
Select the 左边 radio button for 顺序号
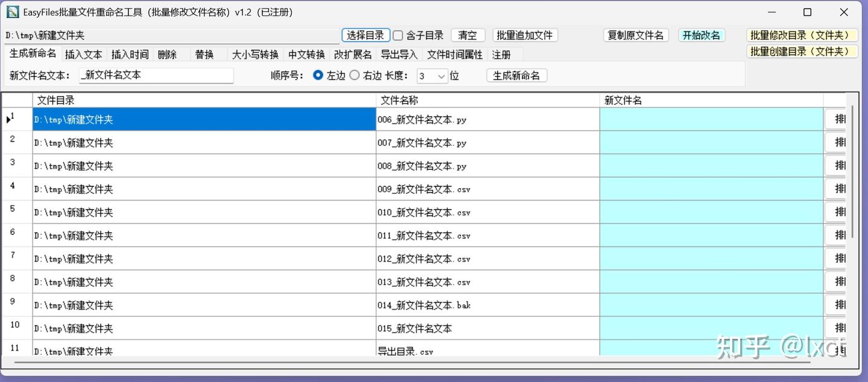click(318, 75)
